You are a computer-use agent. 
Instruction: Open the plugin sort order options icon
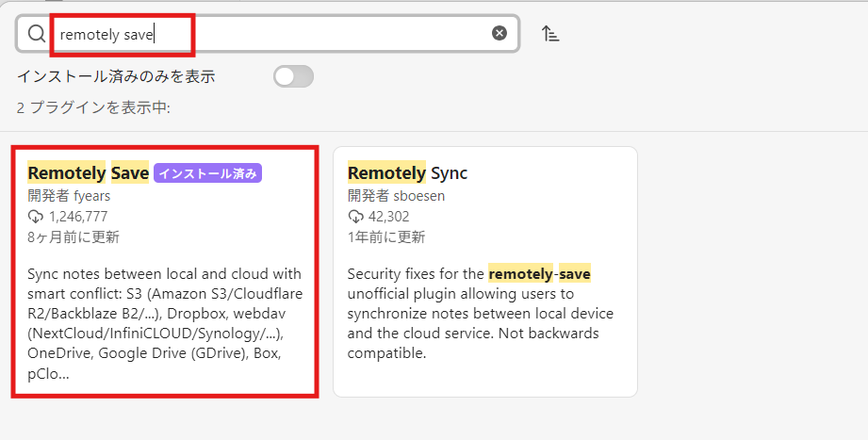pos(550,33)
